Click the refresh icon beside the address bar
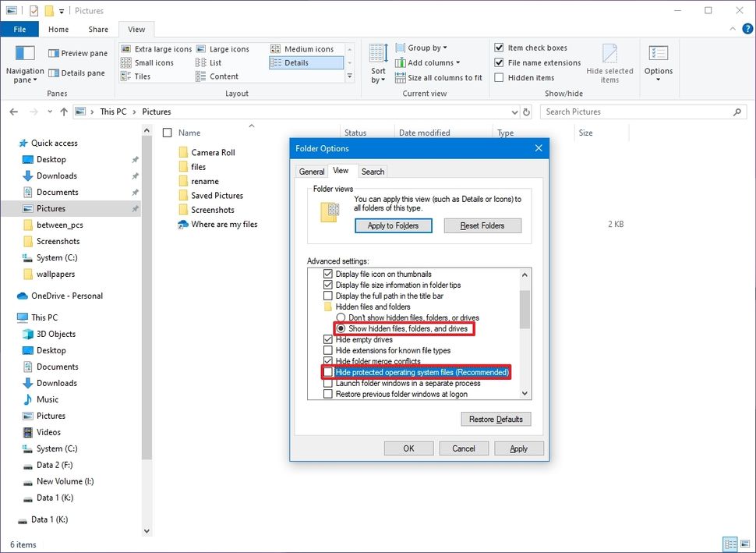The image size is (756, 553). [x=525, y=112]
